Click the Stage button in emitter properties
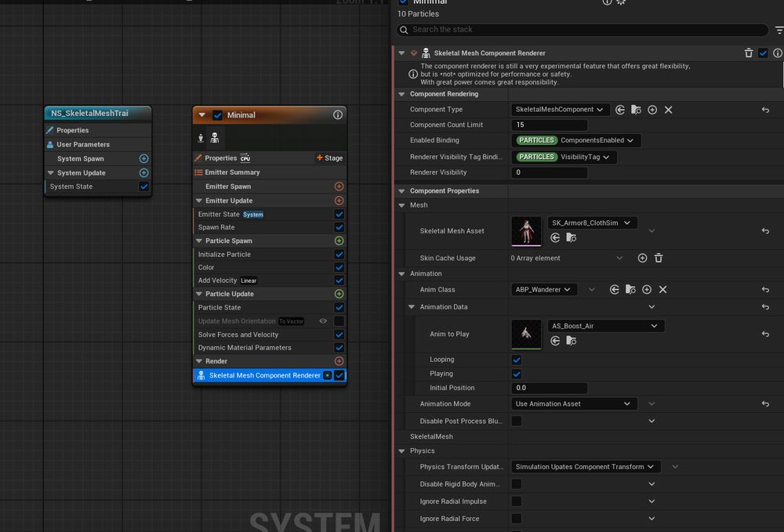Image resolution: width=784 pixels, height=532 pixels. click(329, 158)
